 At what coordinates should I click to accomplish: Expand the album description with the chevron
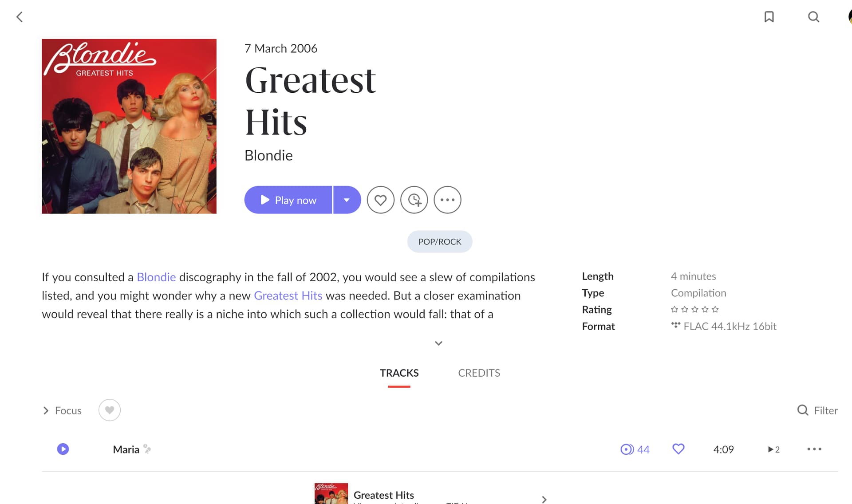[x=438, y=343]
